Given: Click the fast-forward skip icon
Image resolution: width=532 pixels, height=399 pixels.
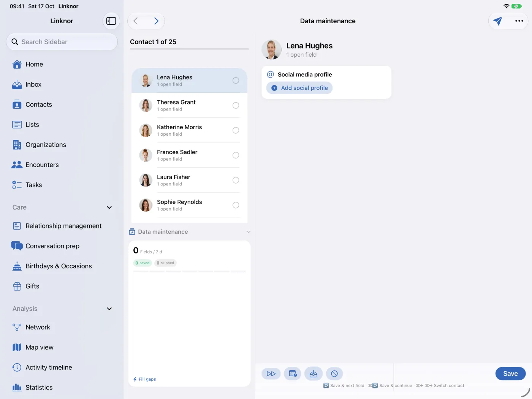Looking at the screenshot, I should point(271,374).
